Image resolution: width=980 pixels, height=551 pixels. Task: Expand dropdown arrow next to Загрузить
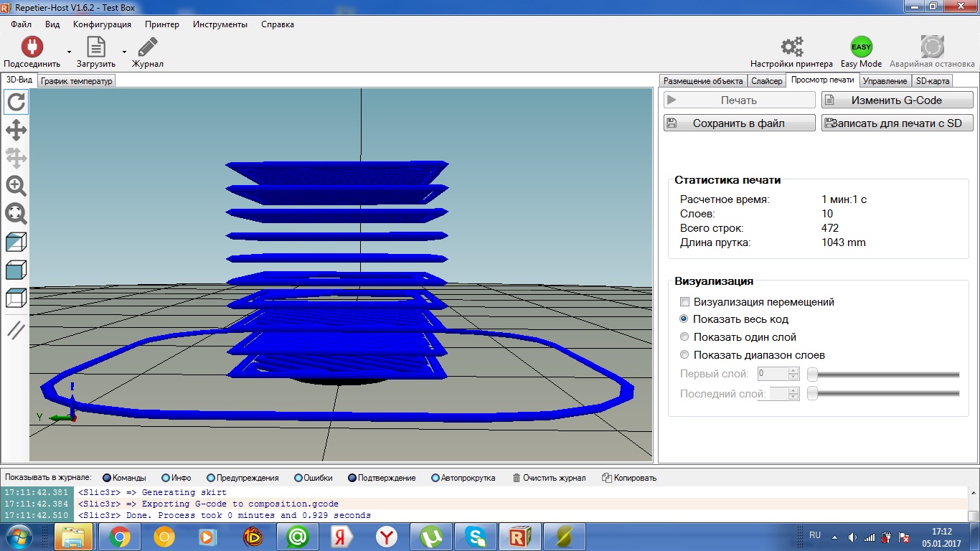pos(124,52)
